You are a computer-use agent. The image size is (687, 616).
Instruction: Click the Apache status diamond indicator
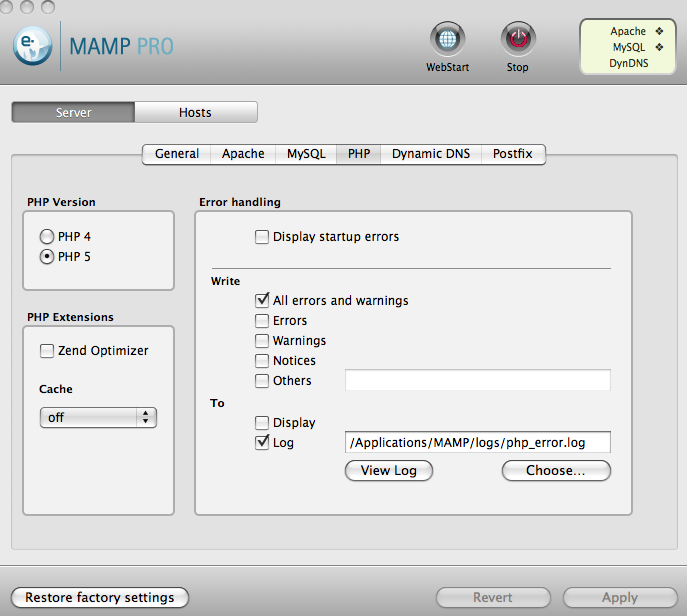659,31
